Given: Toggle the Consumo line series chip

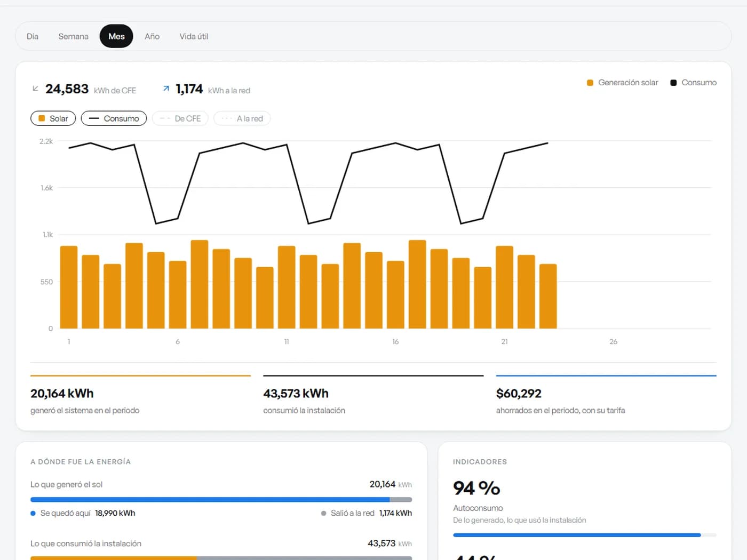Looking at the screenshot, I should click(x=114, y=118).
